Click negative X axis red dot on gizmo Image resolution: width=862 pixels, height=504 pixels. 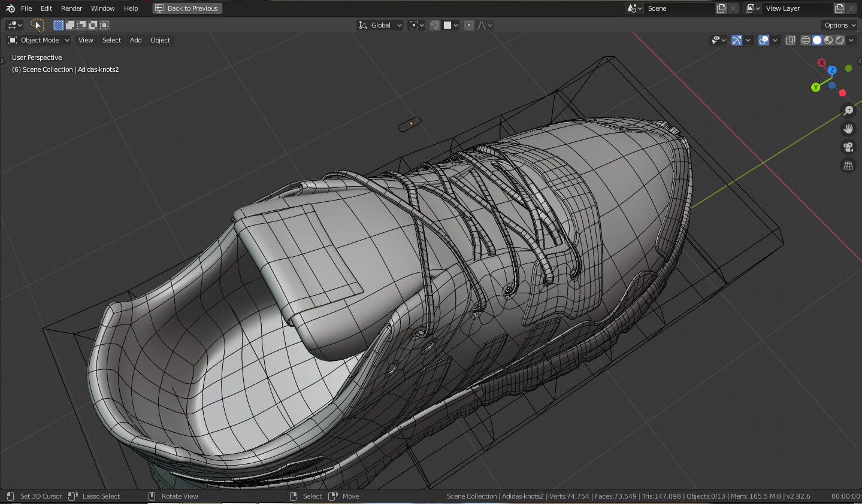pyautogui.click(x=842, y=93)
